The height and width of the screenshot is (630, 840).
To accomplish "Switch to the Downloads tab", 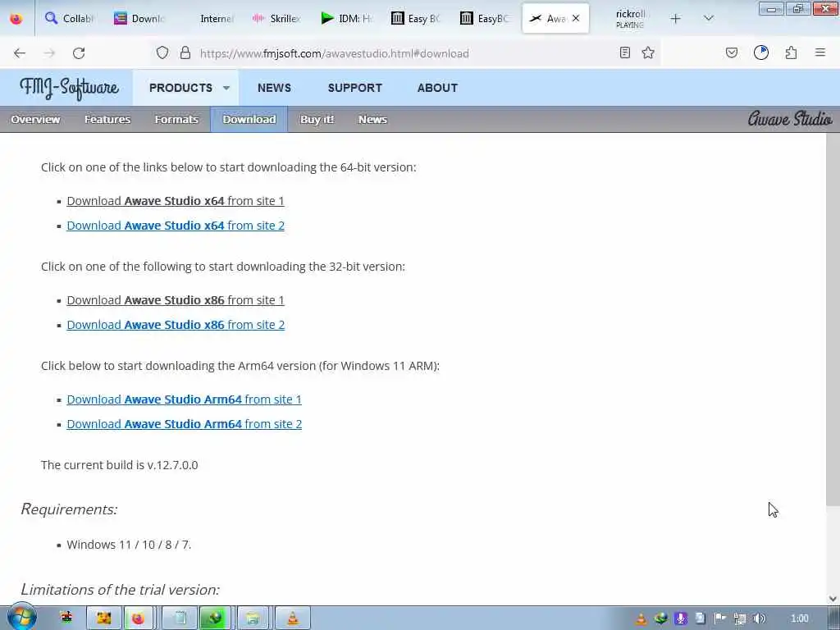I will 139,19.
